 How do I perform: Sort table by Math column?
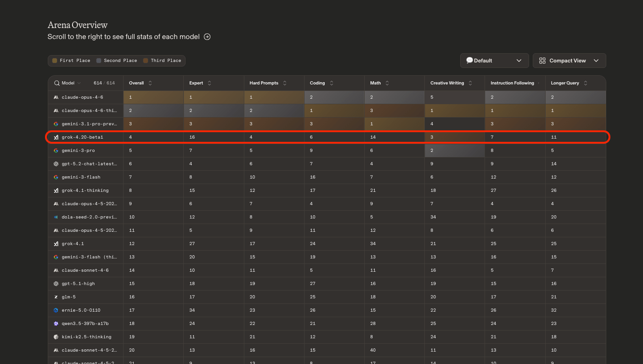click(387, 83)
